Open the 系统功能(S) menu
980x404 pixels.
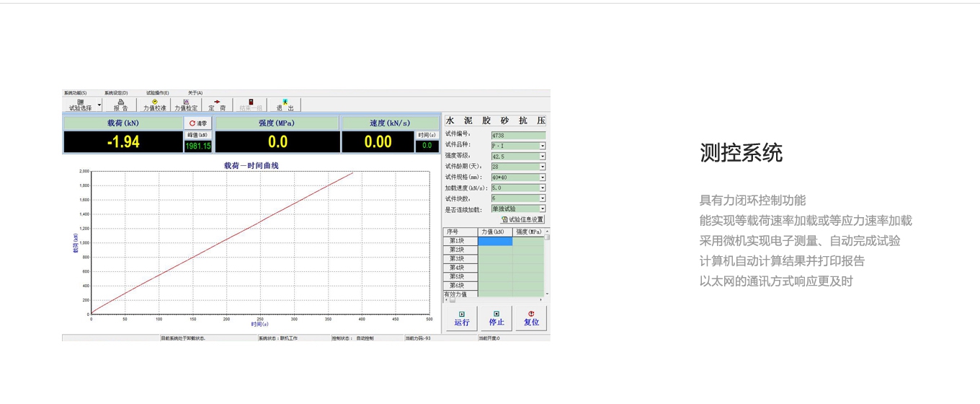(x=75, y=93)
